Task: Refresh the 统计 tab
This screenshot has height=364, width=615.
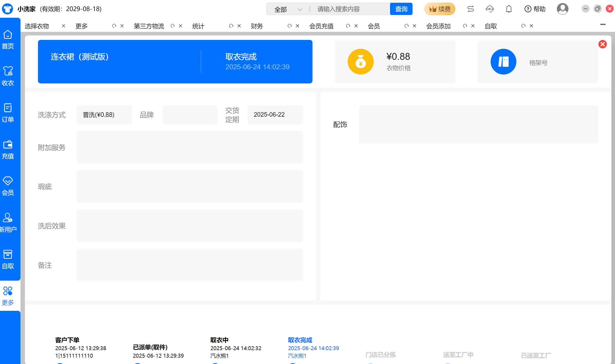Action: tap(231, 26)
